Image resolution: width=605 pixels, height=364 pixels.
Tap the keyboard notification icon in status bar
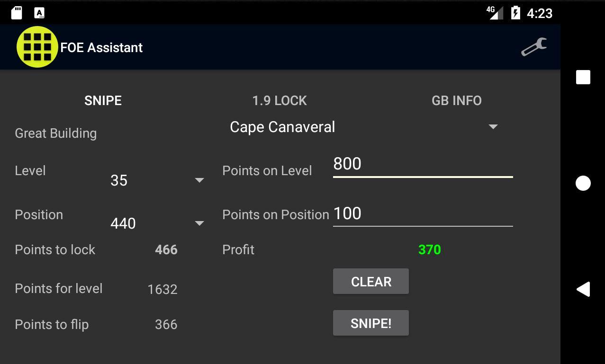click(39, 13)
